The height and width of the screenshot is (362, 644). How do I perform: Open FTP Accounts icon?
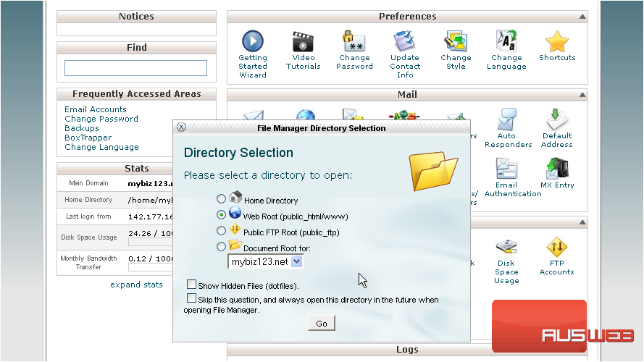tap(557, 247)
